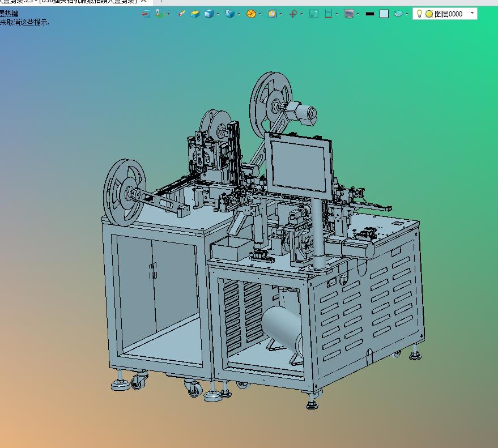Open the view orientation dropdown arrow
The width and height of the screenshot is (498, 448).
click(x=239, y=14)
